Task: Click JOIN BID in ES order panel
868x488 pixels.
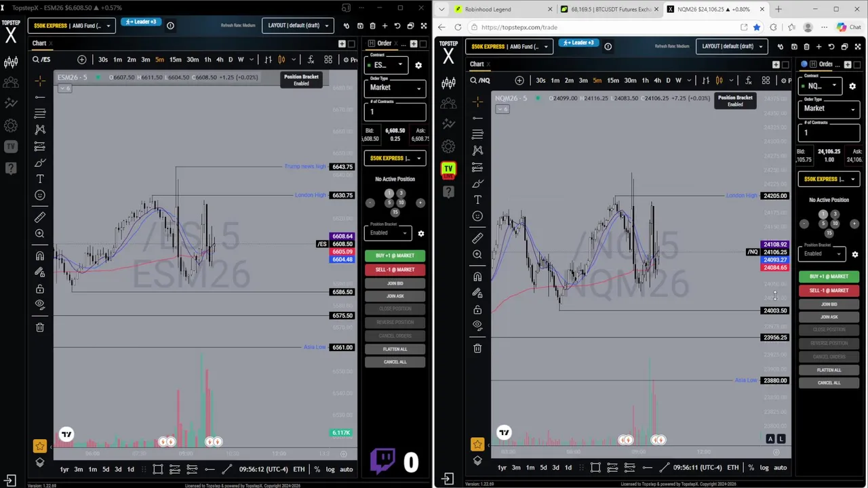Action: point(395,283)
